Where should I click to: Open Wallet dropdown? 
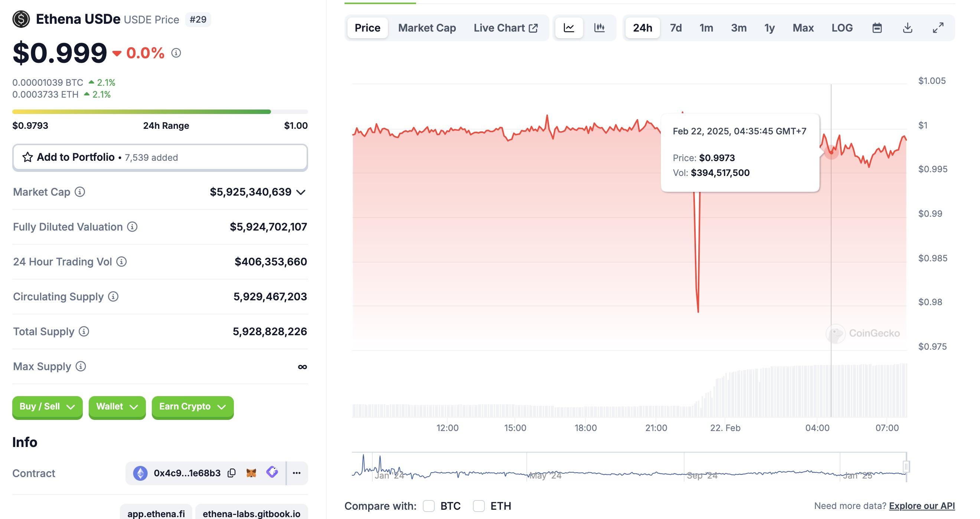(117, 407)
